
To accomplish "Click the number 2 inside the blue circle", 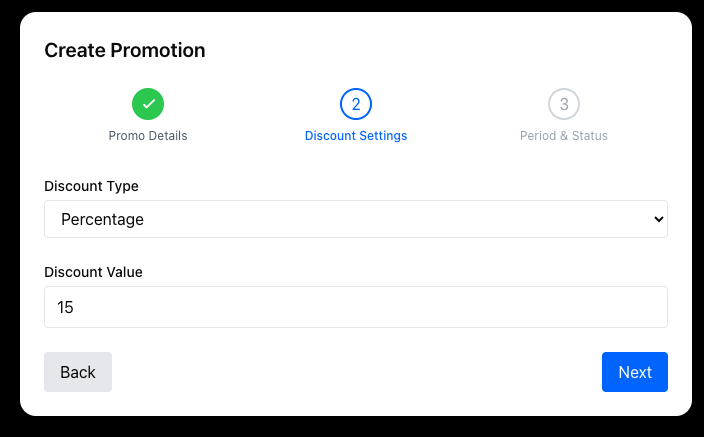I will (x=356, y=104).
